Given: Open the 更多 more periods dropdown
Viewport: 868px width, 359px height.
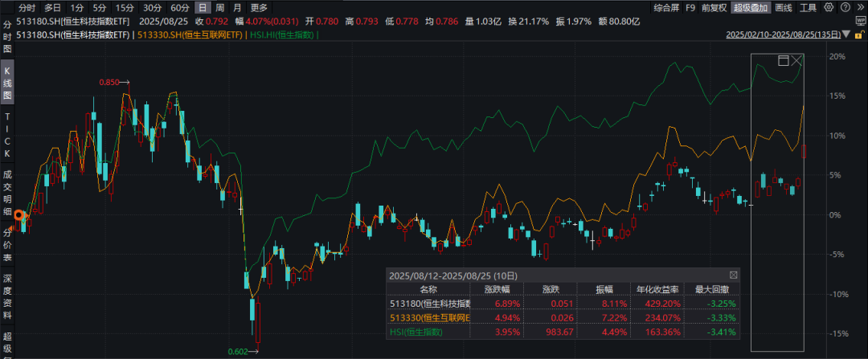Looking at the screenshot, I should point(259,8).
